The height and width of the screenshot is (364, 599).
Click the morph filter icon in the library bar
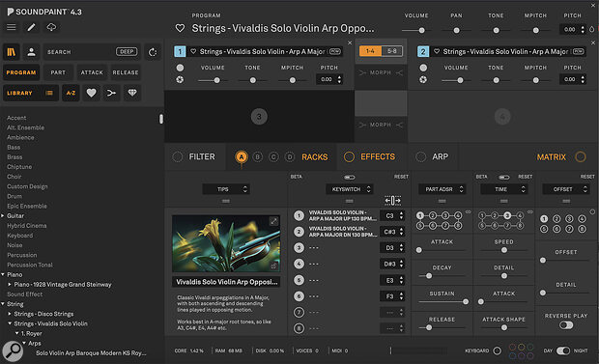pyautogui.click(x=111, y=93)
